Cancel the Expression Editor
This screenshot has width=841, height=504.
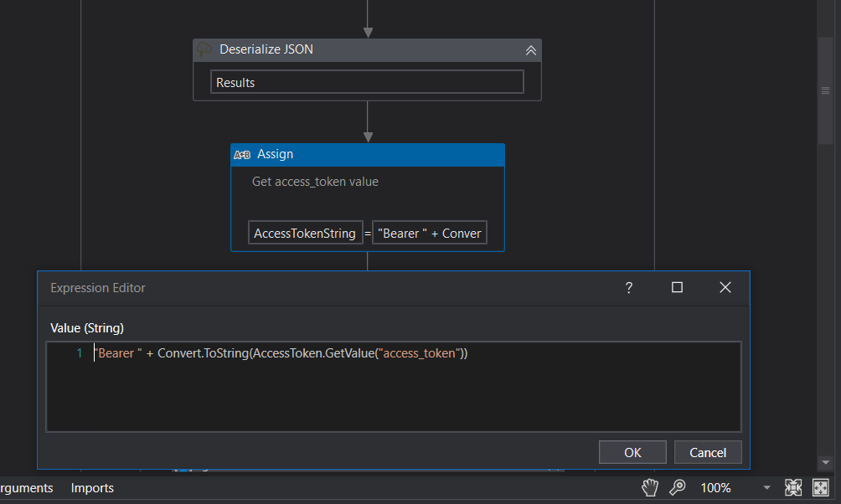708,453
